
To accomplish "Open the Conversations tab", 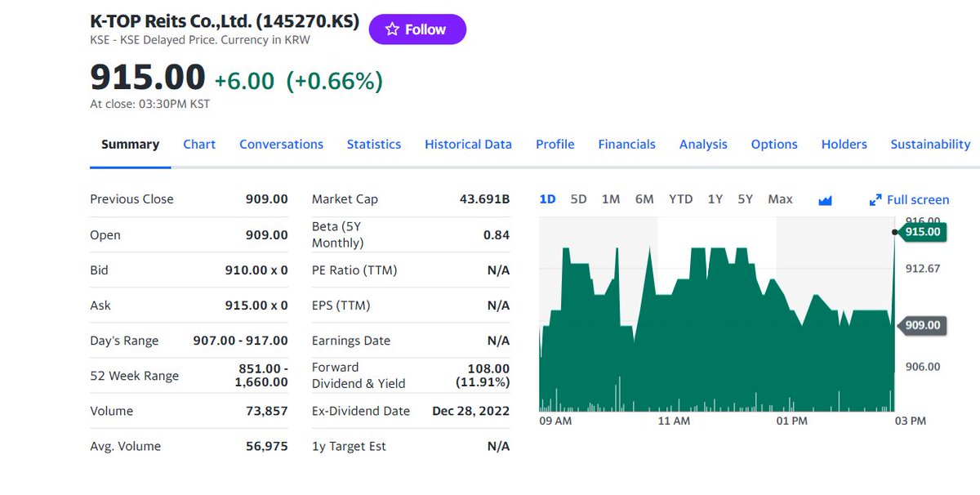I will (x=281, y=145).
